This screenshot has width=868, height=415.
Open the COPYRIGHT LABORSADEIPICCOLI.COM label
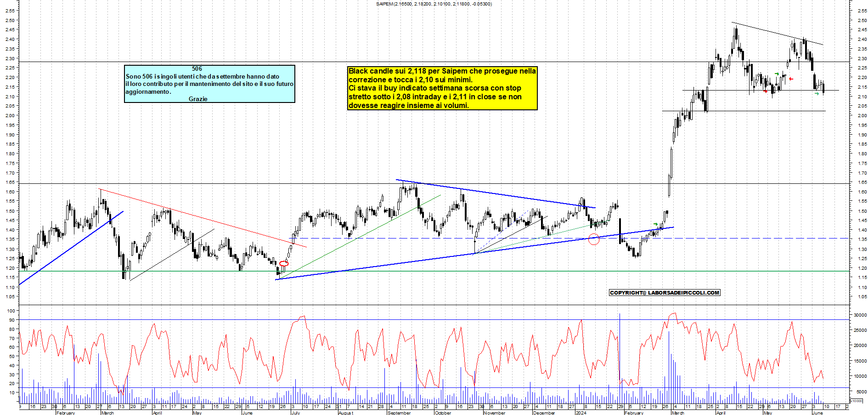click(665, 293)
